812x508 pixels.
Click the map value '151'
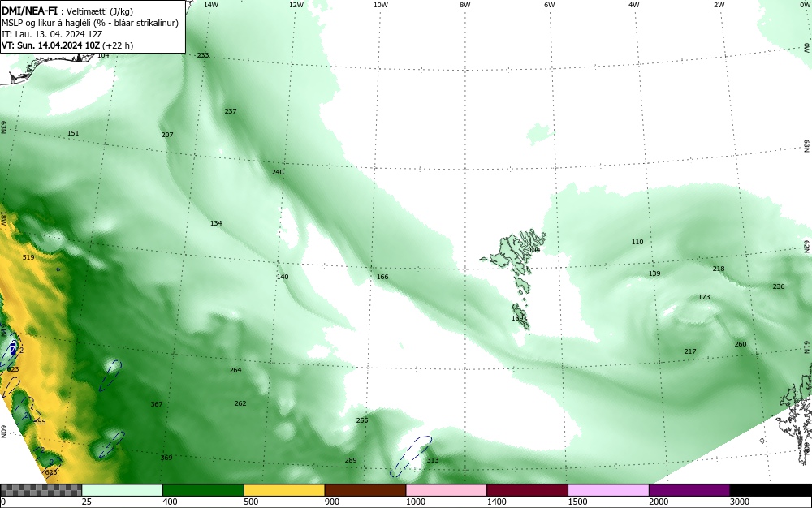[73, 133]
